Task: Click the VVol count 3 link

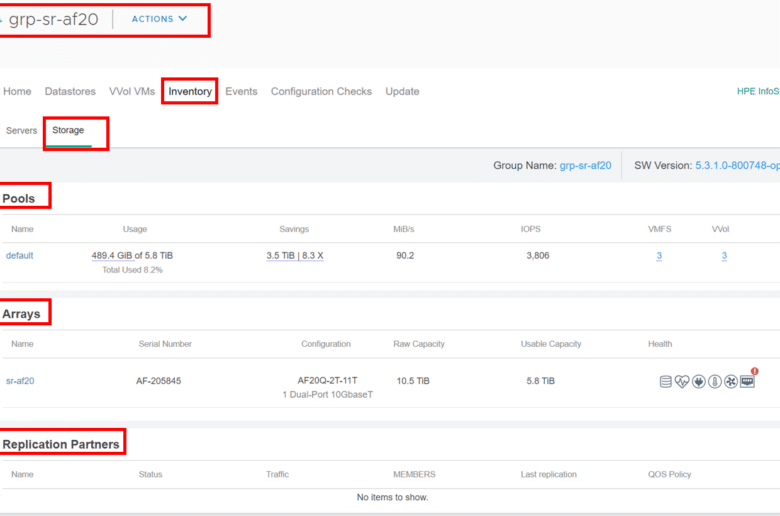Action: 724,255
